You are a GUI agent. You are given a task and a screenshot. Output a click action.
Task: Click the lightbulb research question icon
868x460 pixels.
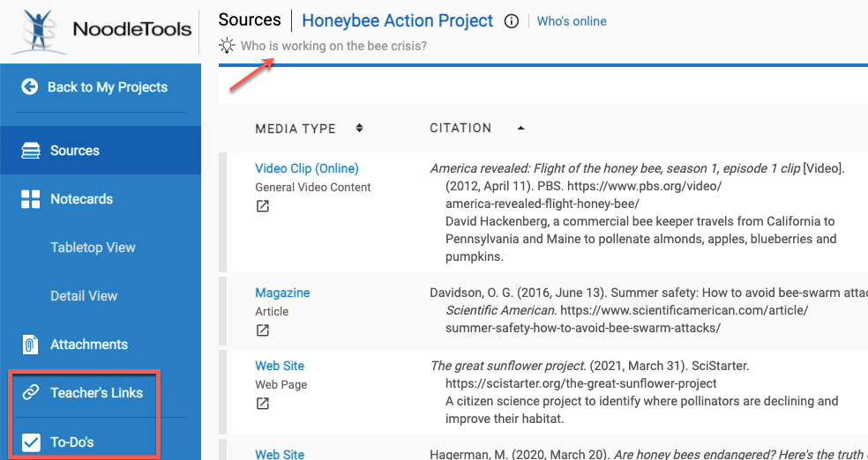click(x=228, y=46)
